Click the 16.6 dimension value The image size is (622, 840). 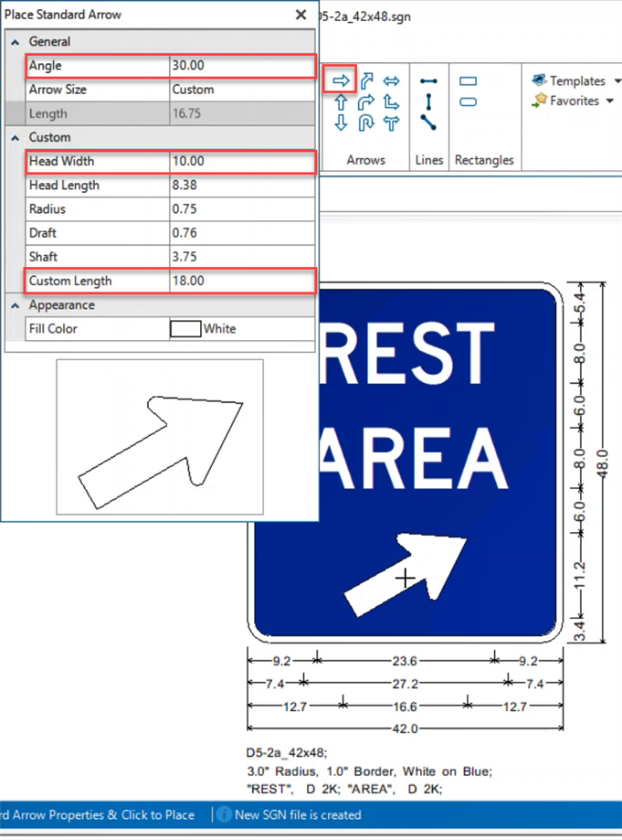click(406, 707)
